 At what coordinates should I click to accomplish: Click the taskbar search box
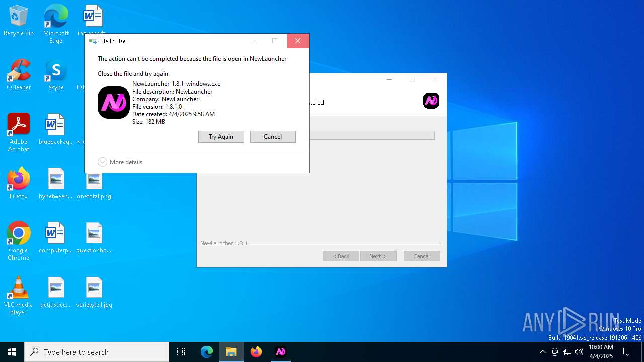97,352
